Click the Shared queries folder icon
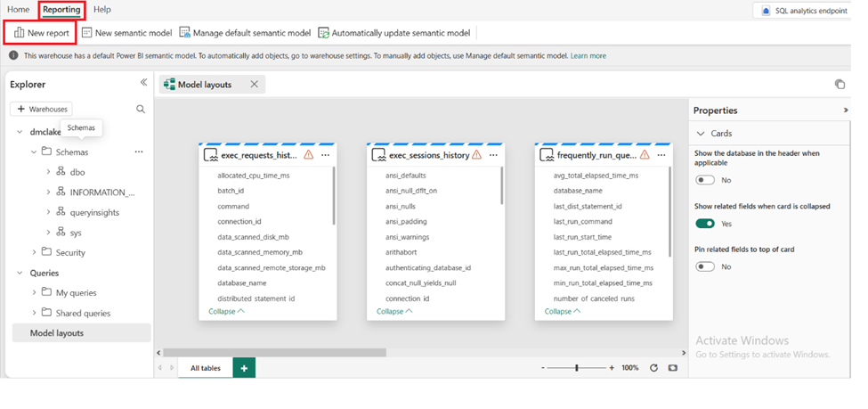Viewport: 868px width, 409px height. click(x=46, y=313)
